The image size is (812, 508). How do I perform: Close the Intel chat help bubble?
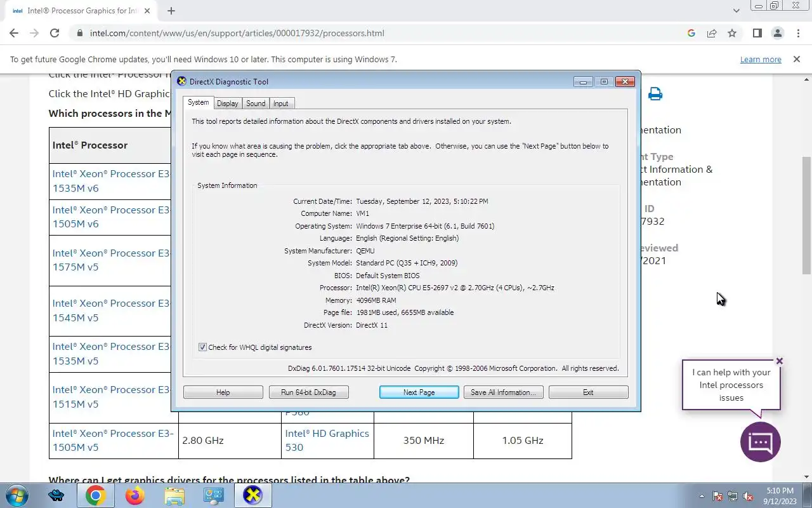tap(780, 361)
